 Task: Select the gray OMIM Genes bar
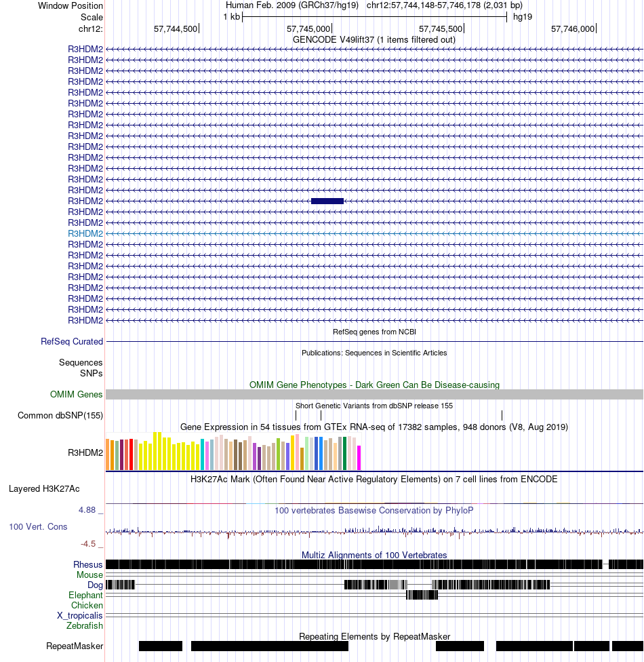374,394
